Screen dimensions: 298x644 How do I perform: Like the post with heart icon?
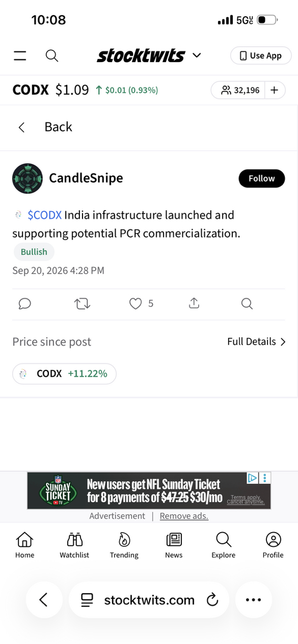point(136,304)
